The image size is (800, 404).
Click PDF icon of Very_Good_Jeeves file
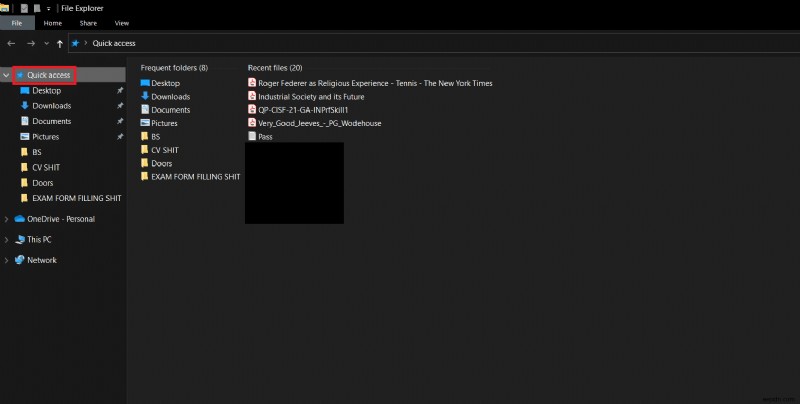pos(252,122)
